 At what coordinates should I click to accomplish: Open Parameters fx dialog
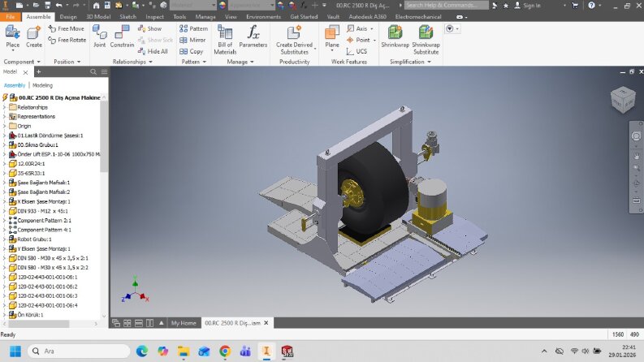pyautogui.click(x=253, y=36)
